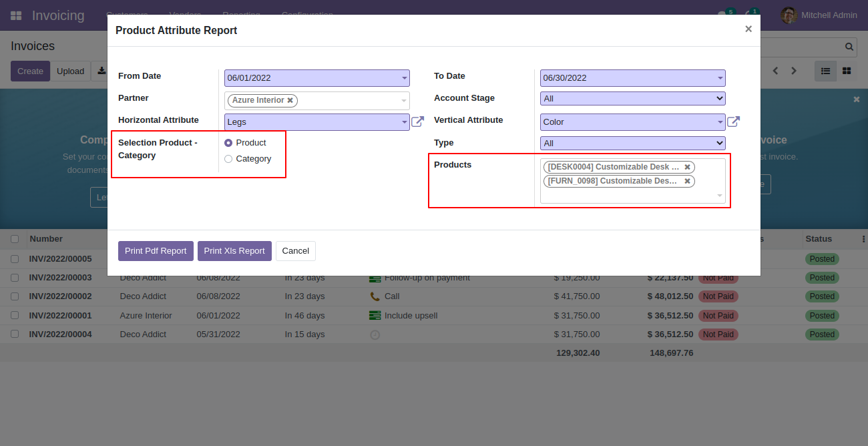The height and width of the screenshot is (446, 868).
Task: Select the Product radio option
Action: (228, 143)
